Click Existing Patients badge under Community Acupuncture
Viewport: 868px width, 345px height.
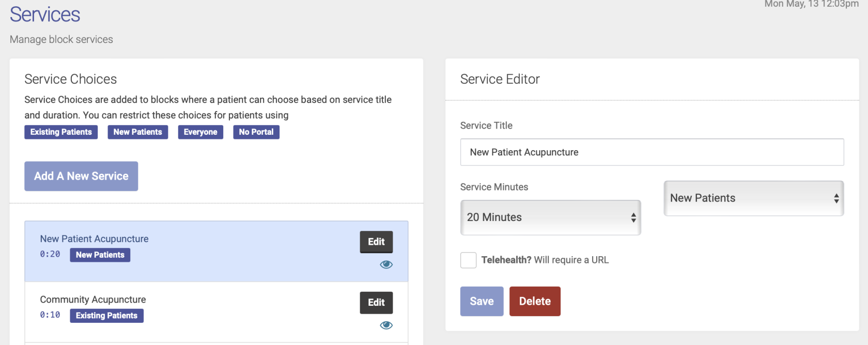106,316
